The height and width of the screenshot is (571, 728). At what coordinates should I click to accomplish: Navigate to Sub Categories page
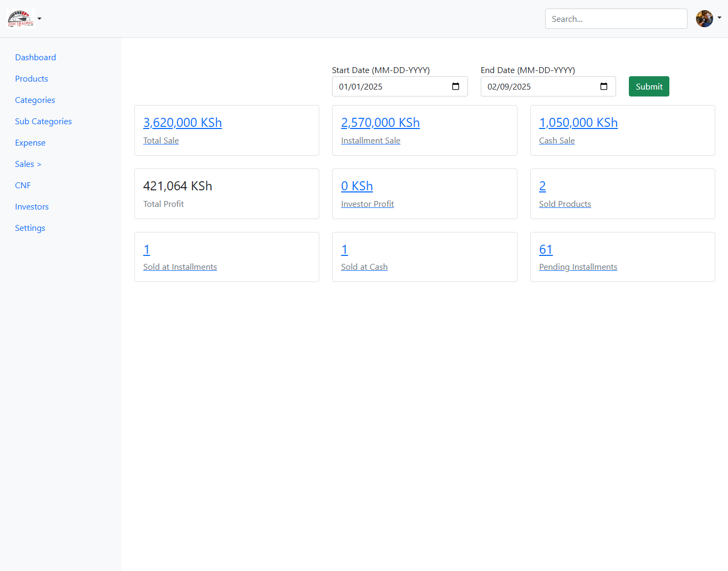(43, 122)
